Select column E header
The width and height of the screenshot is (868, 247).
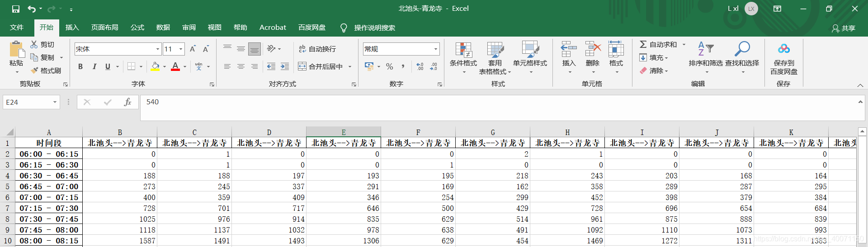[x=344, y=132]
